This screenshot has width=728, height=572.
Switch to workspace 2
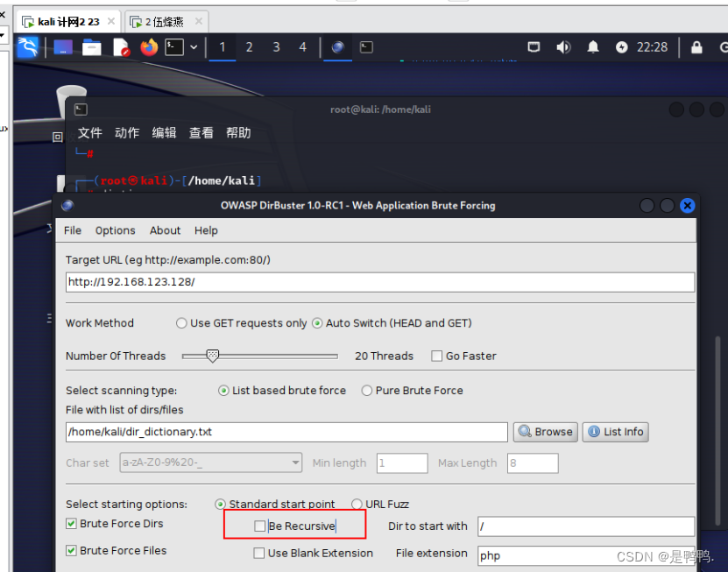tap(250, 47)
